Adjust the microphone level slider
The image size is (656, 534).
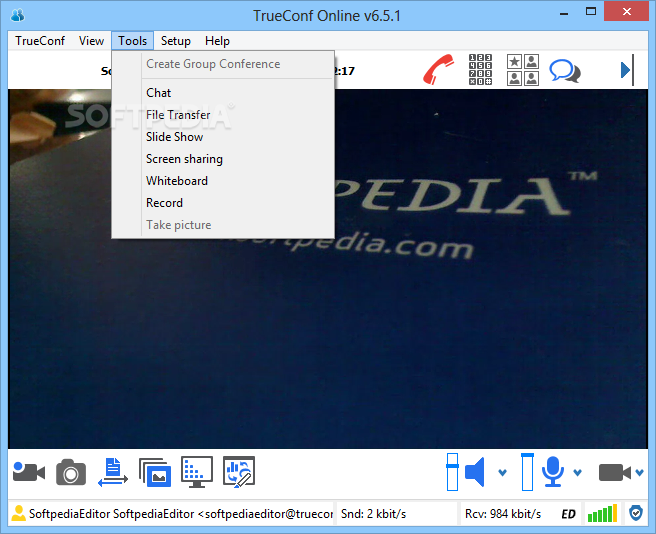527,472
